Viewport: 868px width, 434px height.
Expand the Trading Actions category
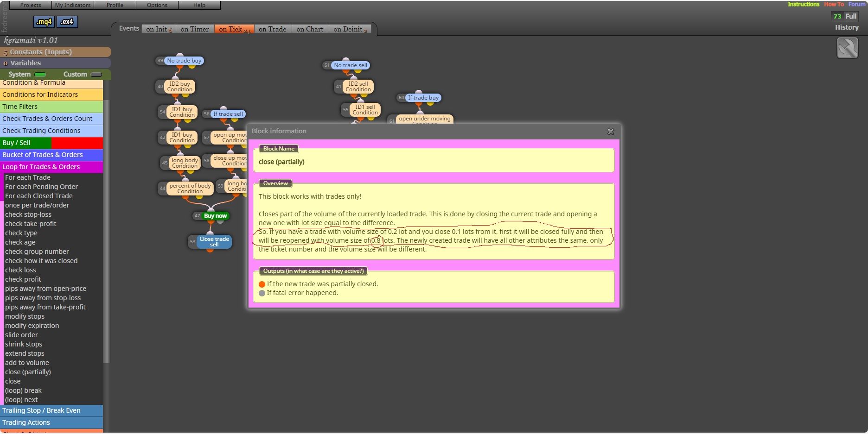(51, 422)
